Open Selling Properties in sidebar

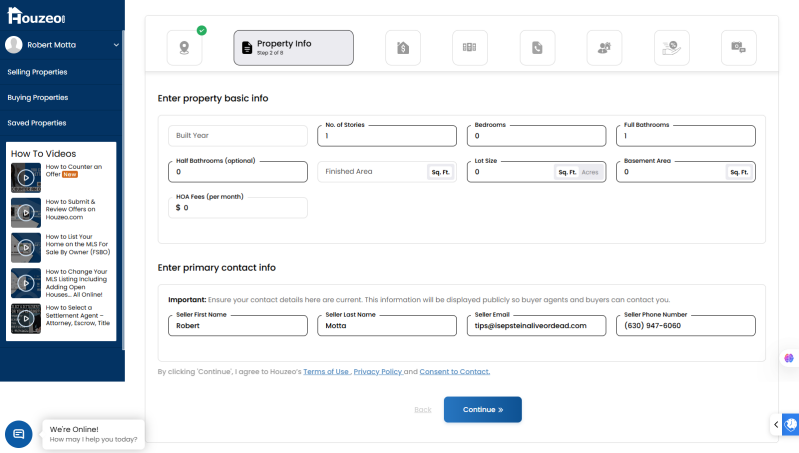click(x=37, y=72)
